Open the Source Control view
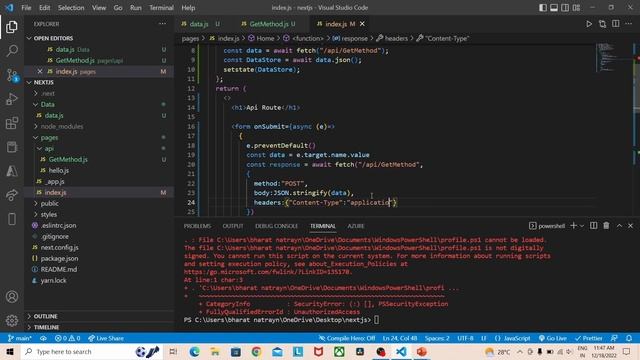Screen dimensions: 640x360 [x=12, y=75]
